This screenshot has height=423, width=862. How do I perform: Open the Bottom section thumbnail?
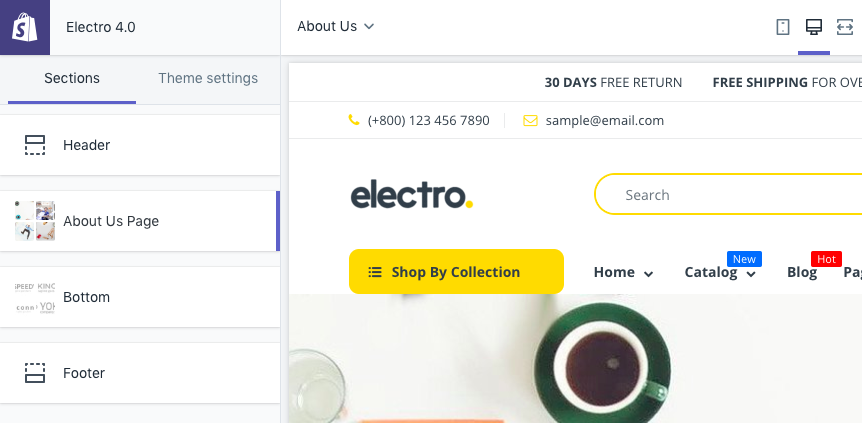[x=35, y=297]
